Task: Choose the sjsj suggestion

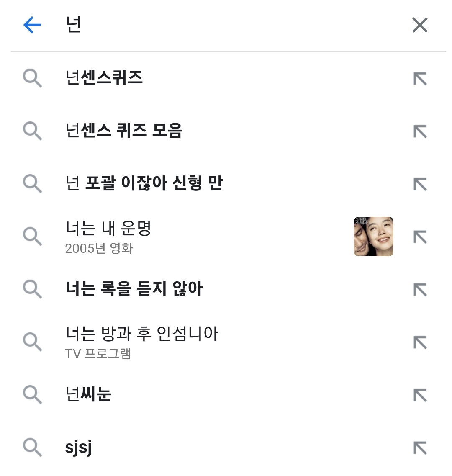Action: click(79, 448)
